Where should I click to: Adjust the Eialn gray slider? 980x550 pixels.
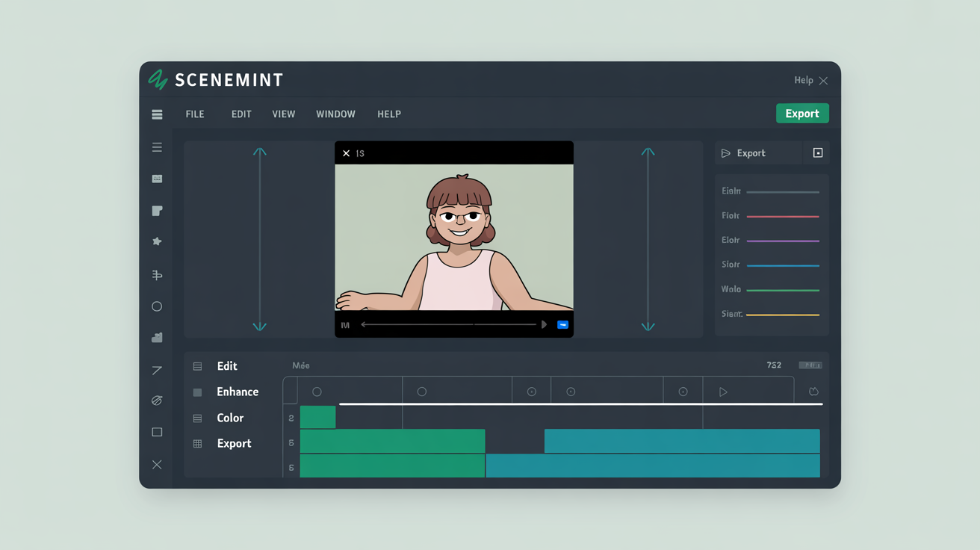click(x=783, y=192)
